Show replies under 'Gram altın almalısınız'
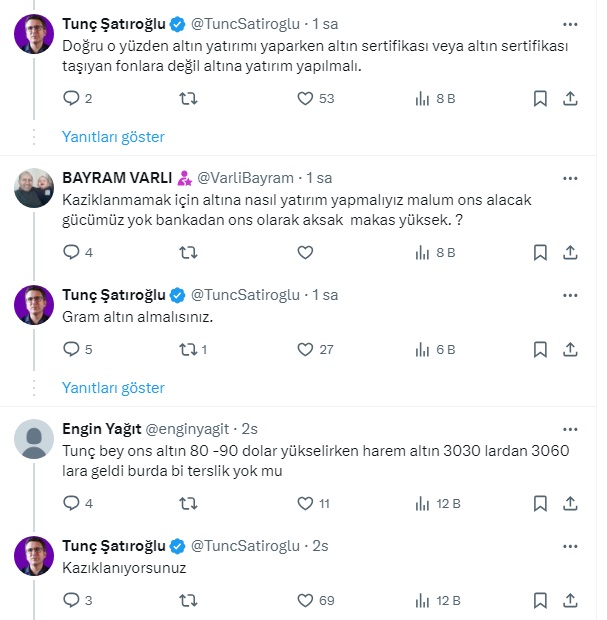 (x=113, y=388)
